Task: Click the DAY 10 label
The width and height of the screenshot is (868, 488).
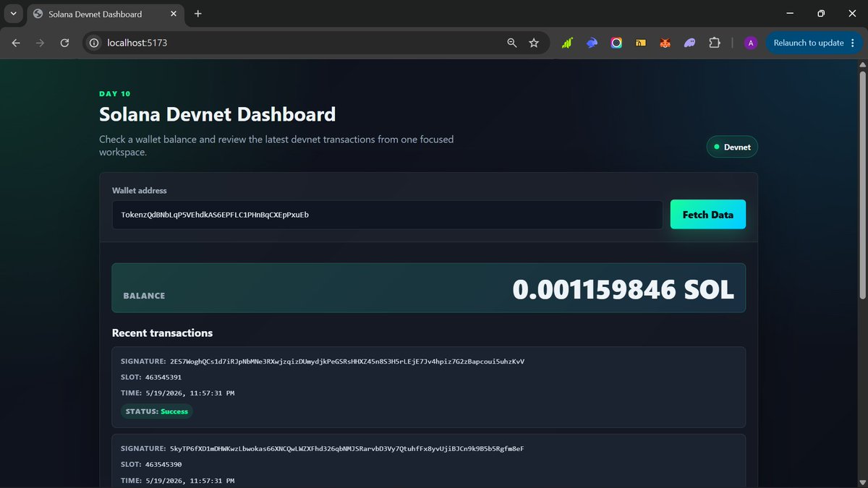Action: [x=115, y=94]
